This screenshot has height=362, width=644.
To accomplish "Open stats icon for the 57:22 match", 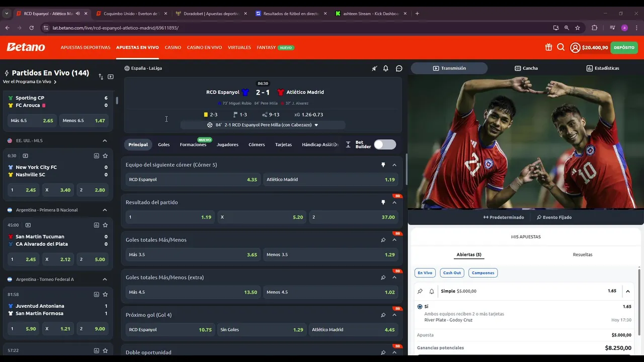I will click(96, 350).
